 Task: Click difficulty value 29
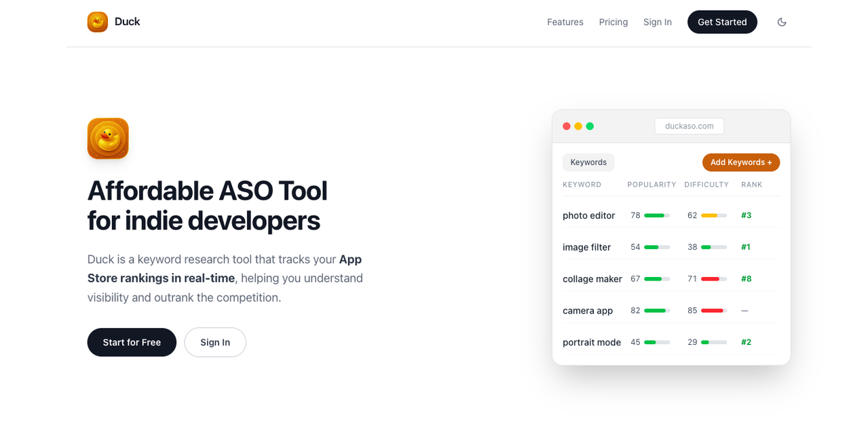click(x=692, y=342)
